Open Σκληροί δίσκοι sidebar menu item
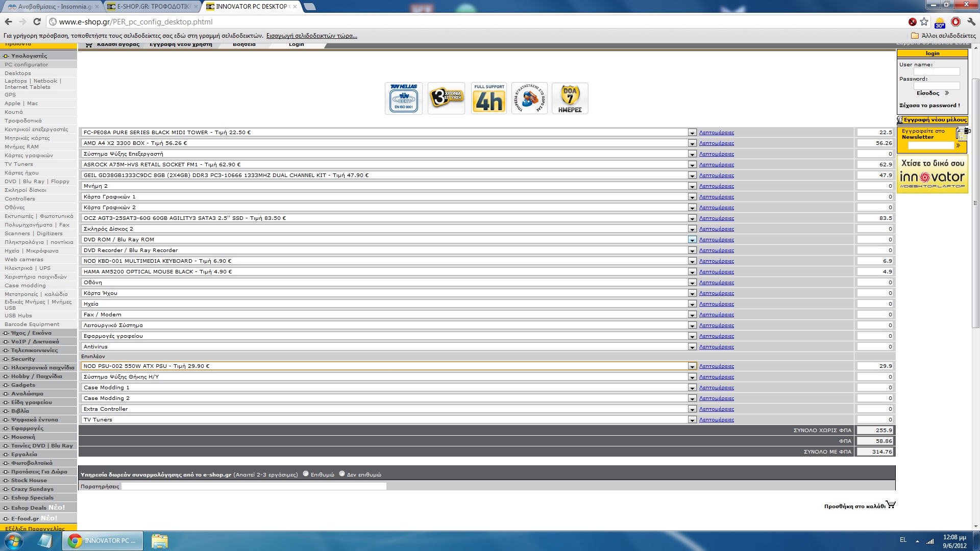 tap(26, 190)
